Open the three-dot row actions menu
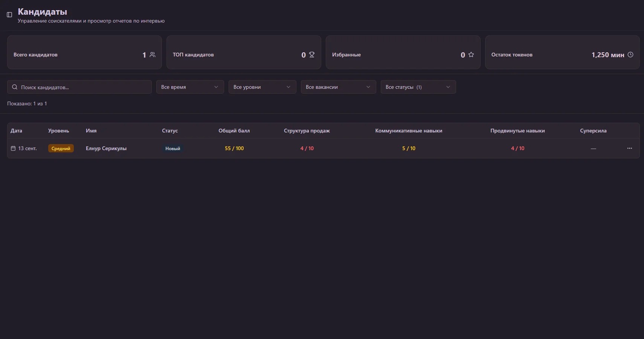 (x=629, y=148)
